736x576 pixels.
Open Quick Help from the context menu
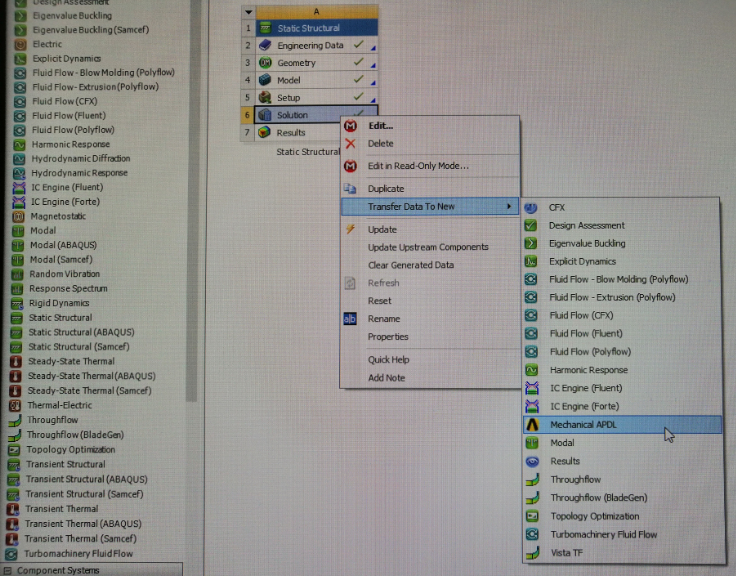pos(388,360)
